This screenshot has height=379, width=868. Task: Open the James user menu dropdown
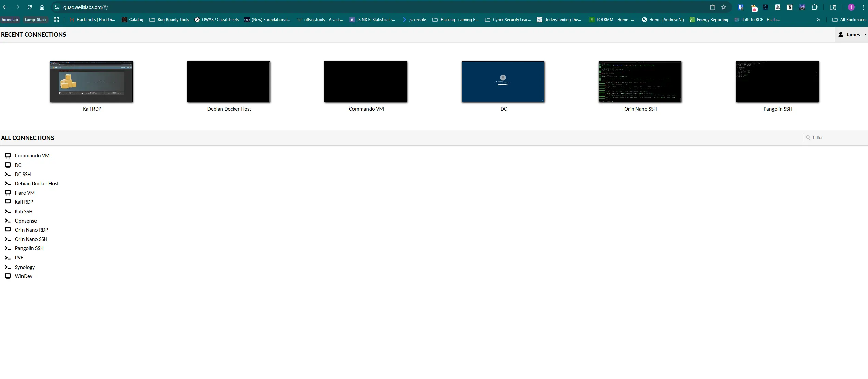pos(852,35)
